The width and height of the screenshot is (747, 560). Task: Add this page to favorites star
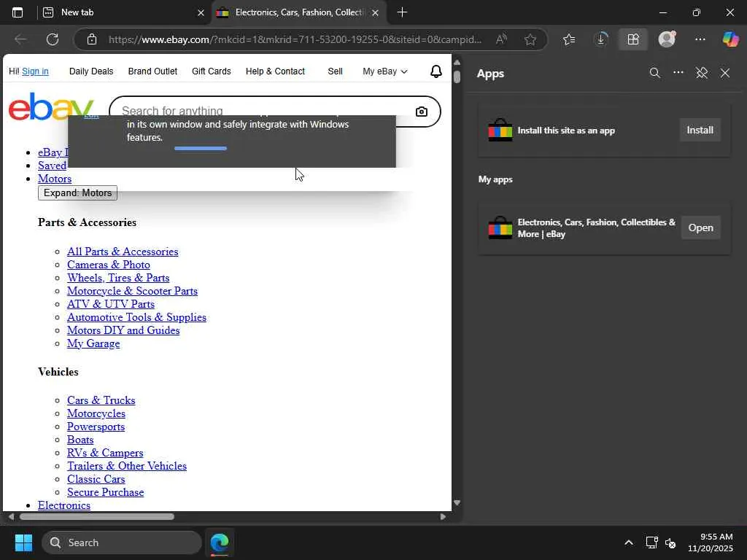tap(530, 39)
